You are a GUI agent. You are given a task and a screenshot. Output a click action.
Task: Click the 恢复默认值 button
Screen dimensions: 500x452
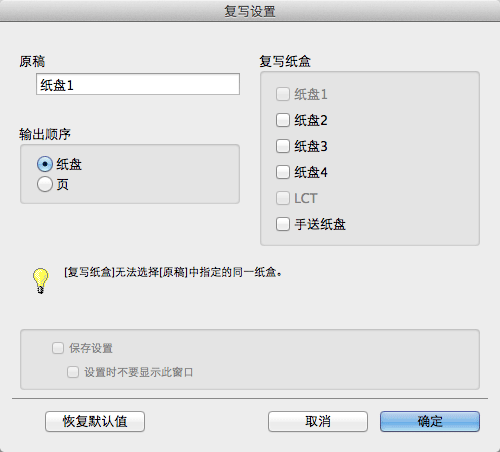click(95, 421)
